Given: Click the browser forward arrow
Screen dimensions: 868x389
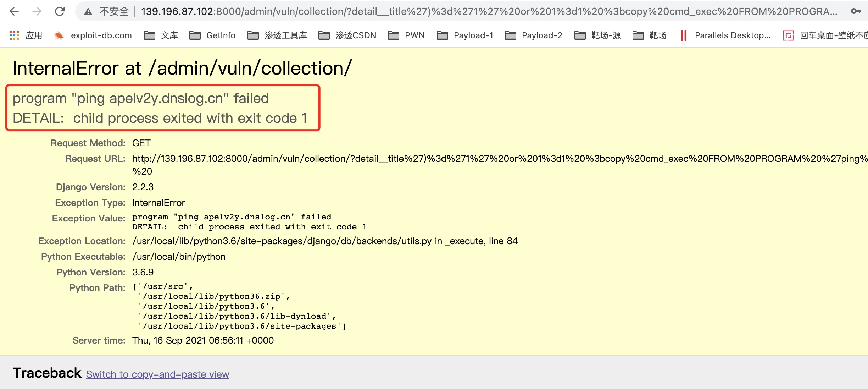Looking at the screenshot, I should coord(37,12).
